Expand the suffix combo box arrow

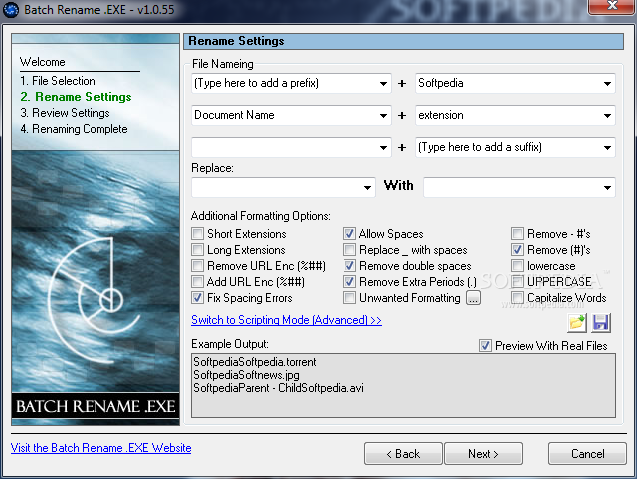(607, 147)
